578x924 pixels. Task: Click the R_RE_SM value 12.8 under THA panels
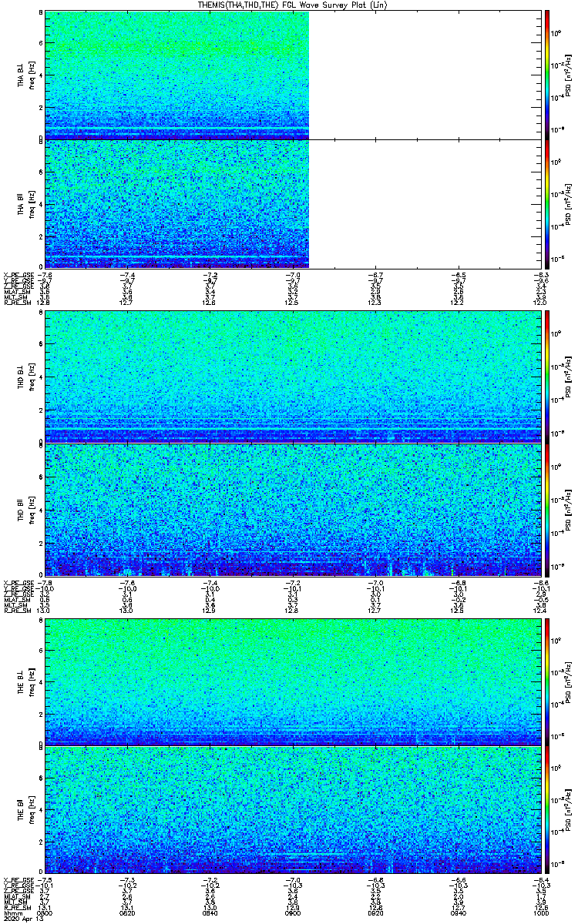45,303
